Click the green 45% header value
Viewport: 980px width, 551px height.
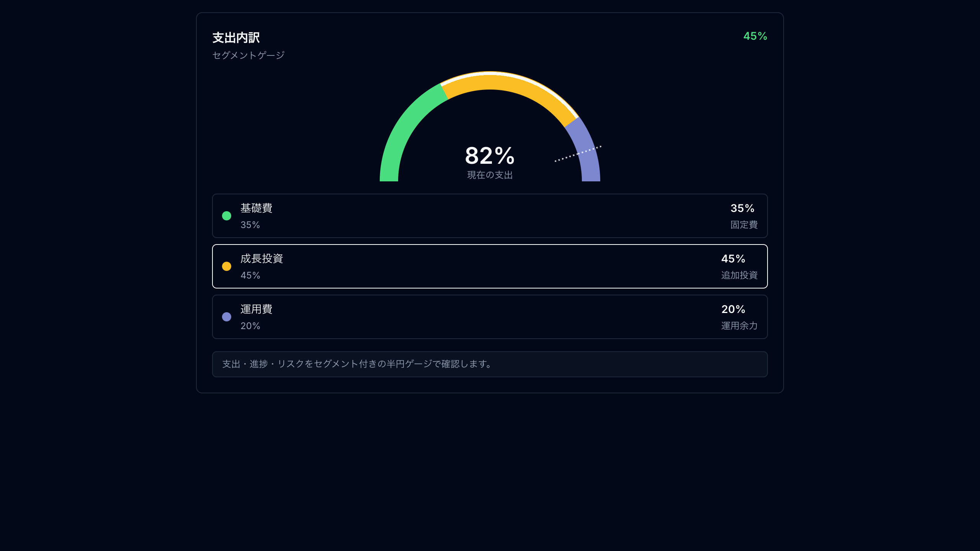[755, 36]
